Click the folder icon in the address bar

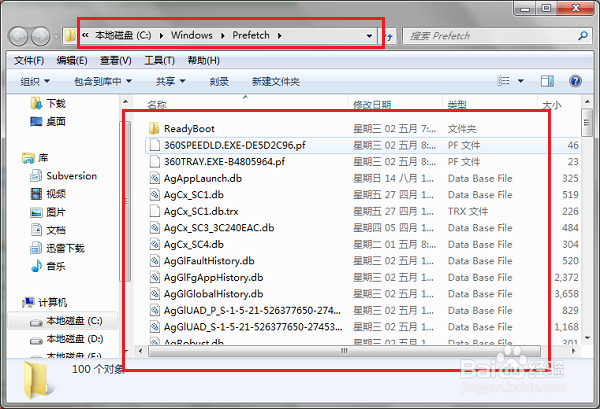click(x=70, y=36)
